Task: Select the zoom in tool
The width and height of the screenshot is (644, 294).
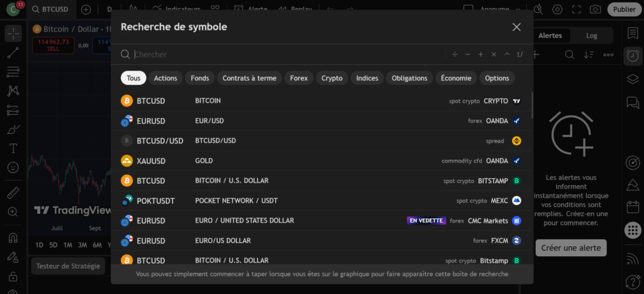Action: click(13, 212)
